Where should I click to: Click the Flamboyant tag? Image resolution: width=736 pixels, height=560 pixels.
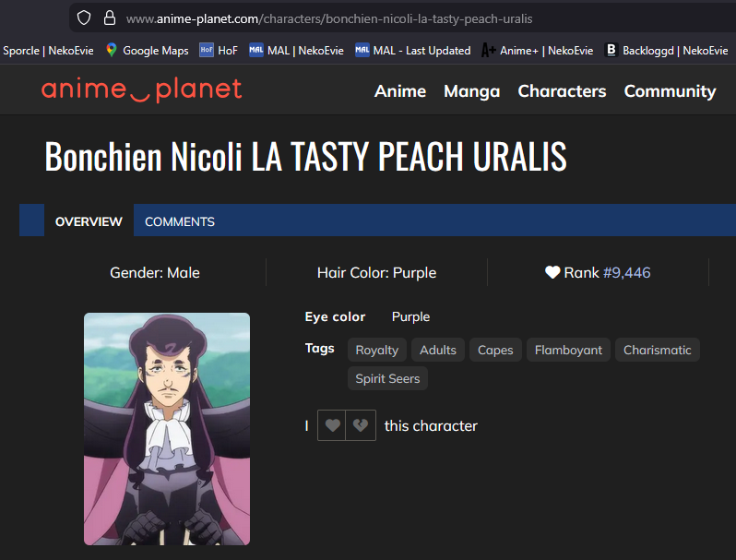[568, 350]
